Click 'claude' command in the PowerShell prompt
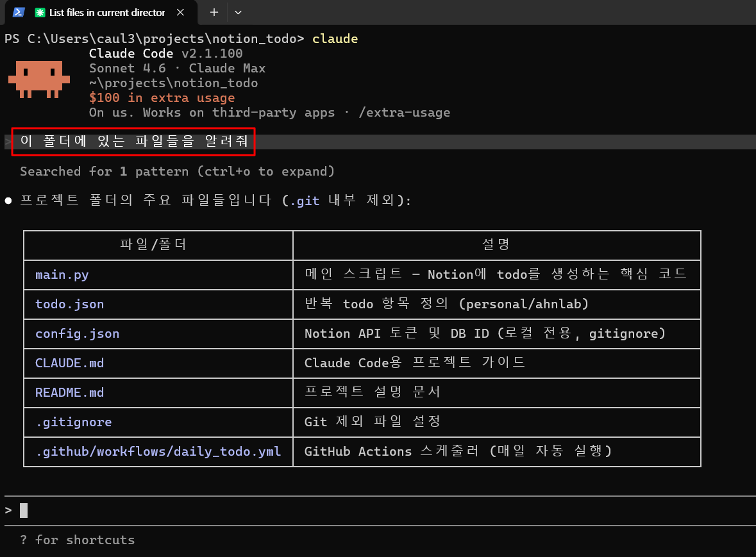This screenshot has height=557, width=756. [335, 39]
